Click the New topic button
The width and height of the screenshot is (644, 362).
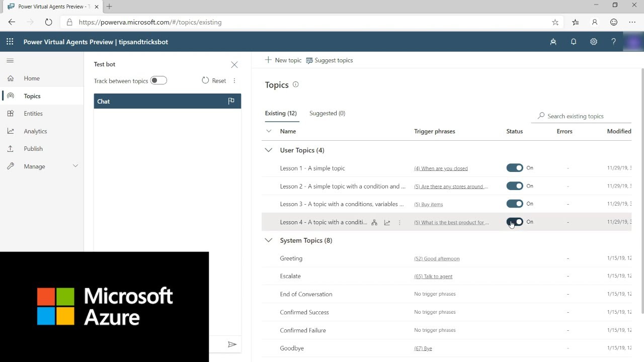[283, 60]
